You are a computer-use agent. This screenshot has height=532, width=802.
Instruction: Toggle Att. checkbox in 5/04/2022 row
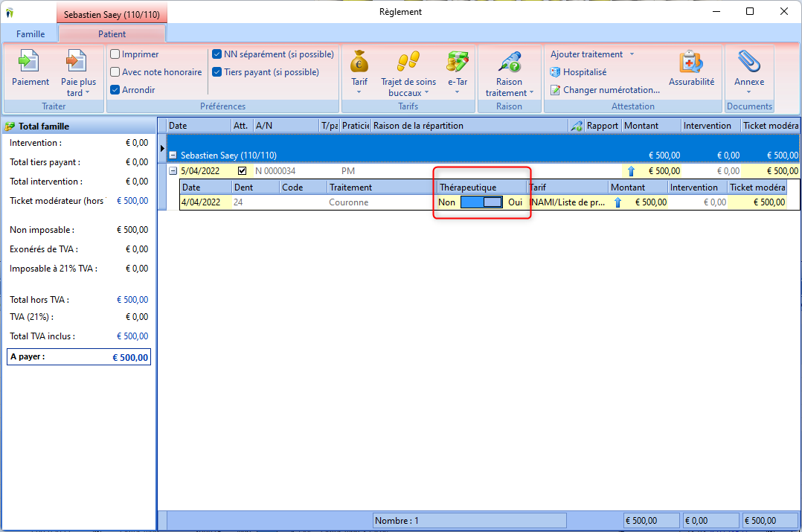(x=242, y=171)
